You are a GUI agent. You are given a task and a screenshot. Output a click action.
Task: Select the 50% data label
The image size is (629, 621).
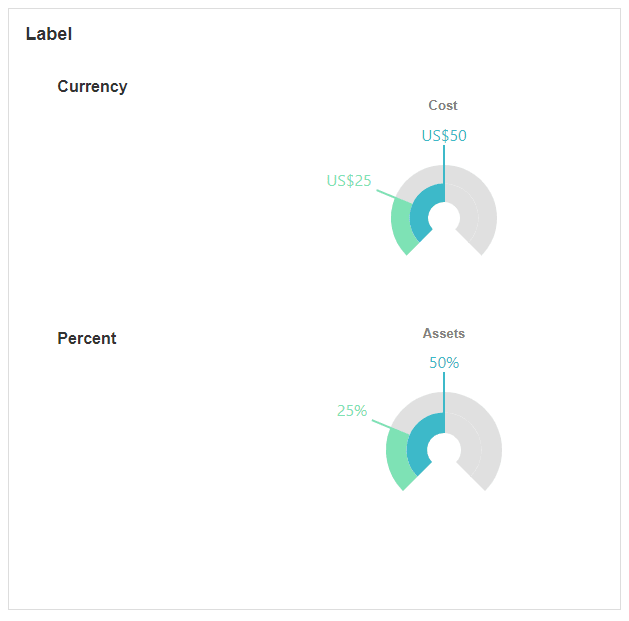coord(444,363)
